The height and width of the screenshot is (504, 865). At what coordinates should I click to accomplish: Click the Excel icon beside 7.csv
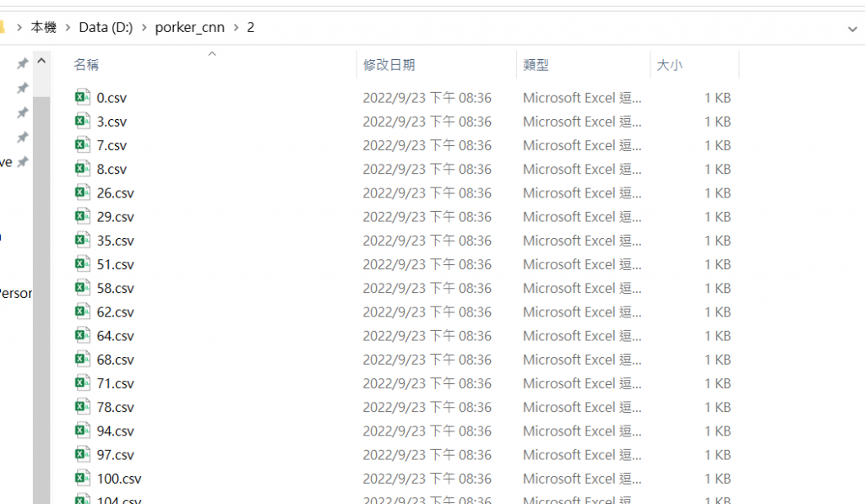point(83,144)
